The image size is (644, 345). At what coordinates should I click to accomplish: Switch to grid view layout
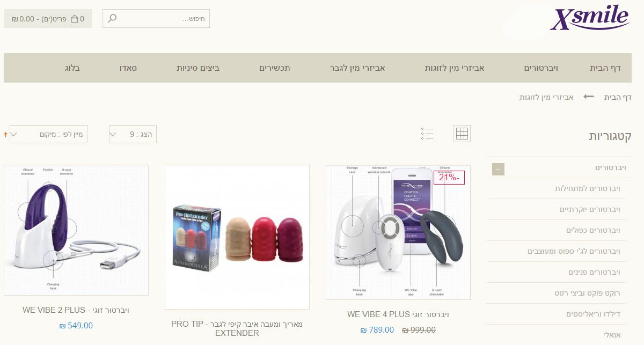click(462, 134)
